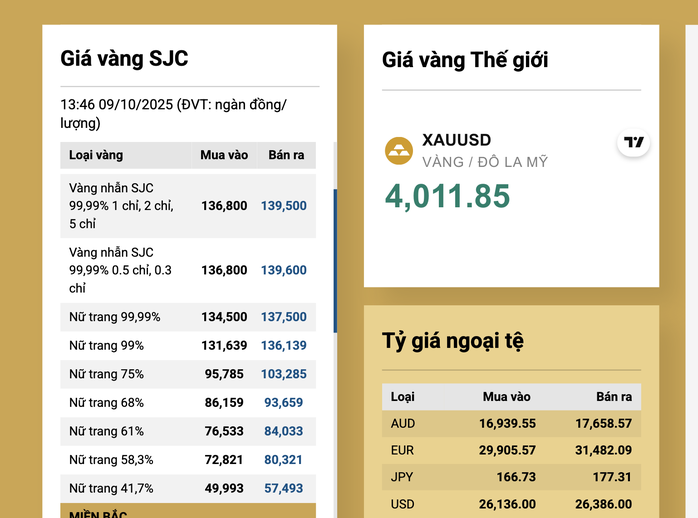Image resolution: width=698 pixels, height=518 pixels.
Task: Click the 139,500 sell price value
Action: pos(284,206)
